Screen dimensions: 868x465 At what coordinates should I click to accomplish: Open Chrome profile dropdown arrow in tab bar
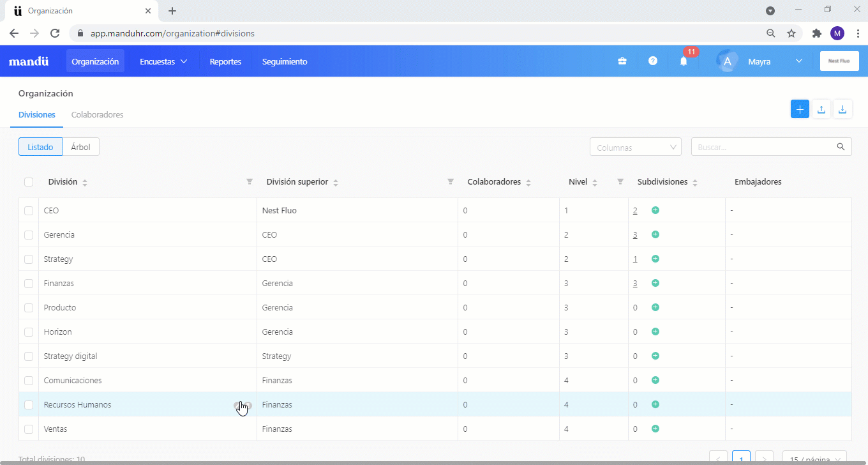point(770,11)
